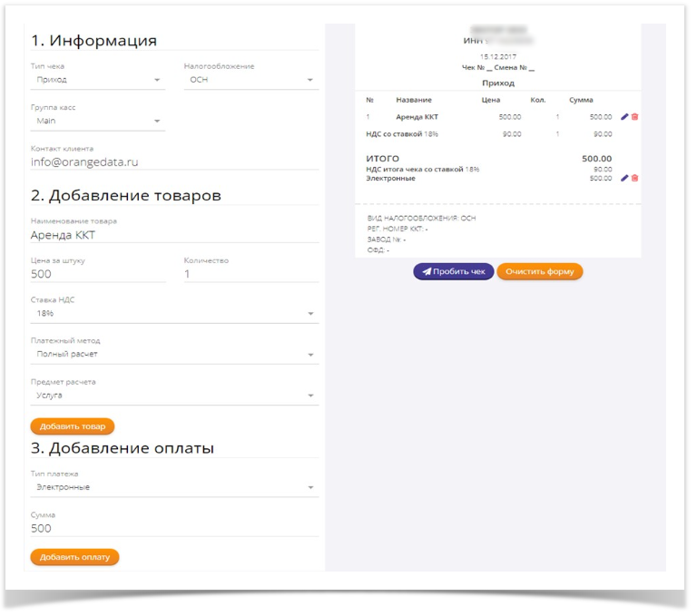Viewport: 697px width, 616px height.
Task: Delete the Аренда ККТ receipt item
Action: coord(635,117)
